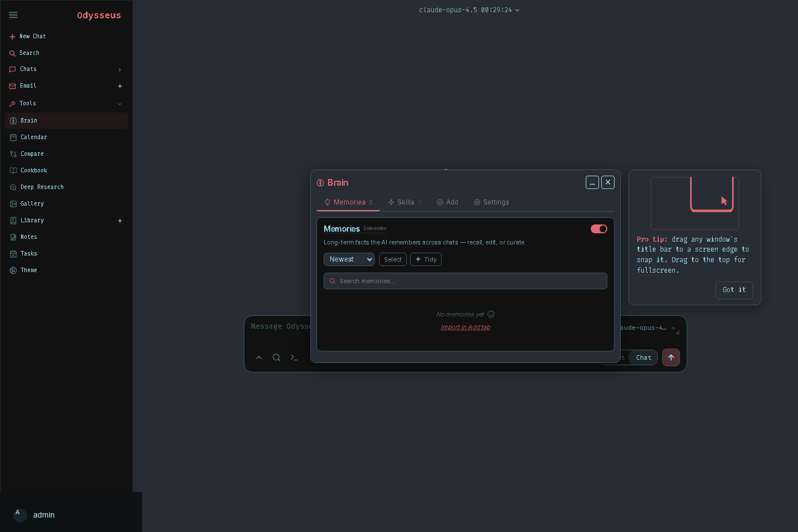Click the Tools wrench icon
This screenshot has height=532, width=798.
coord(13,104)
